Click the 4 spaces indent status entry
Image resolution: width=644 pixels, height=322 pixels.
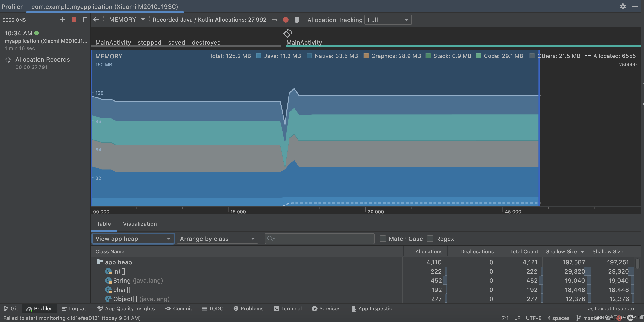tap(558, 318)
